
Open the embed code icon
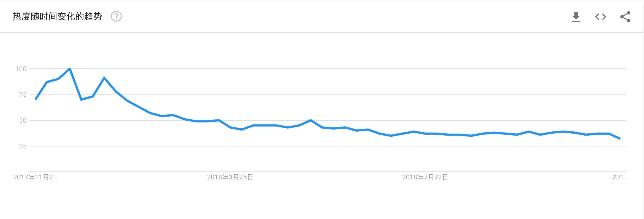click(x=600, y=17)
